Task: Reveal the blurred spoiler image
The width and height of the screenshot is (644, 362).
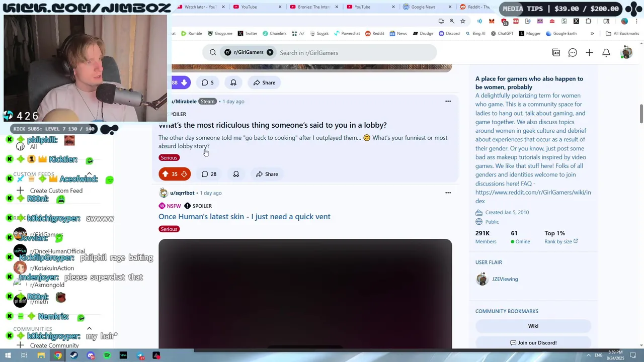Action: click(305, 294)
